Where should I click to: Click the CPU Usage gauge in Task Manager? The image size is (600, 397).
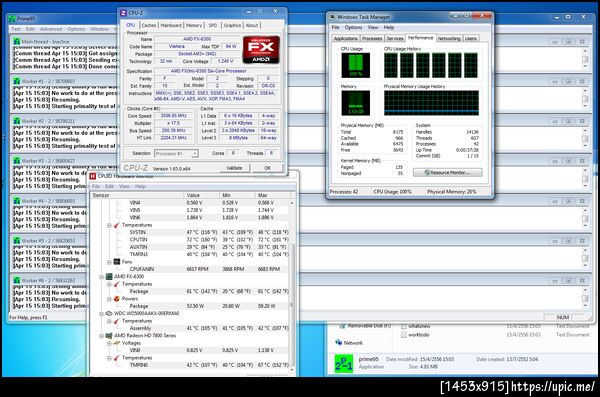pyautogui.click(x=355, y=65)
